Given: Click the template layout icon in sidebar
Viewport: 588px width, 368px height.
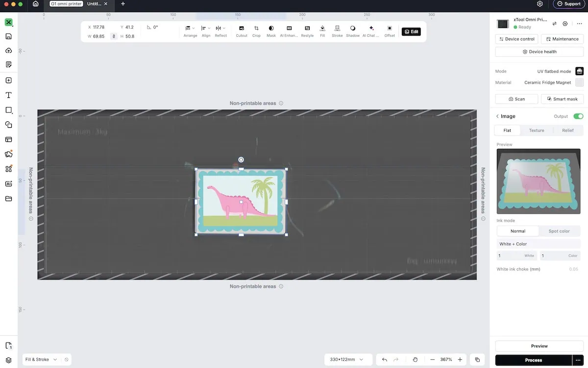Looking at the screenshot, I should click(8, 139).
